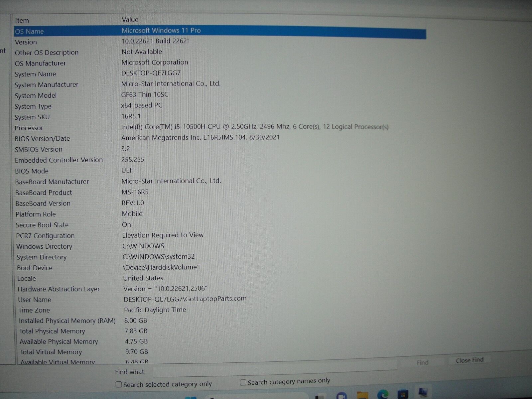Tick 'Search category names only' checkbox

click(x=243, y=382)
